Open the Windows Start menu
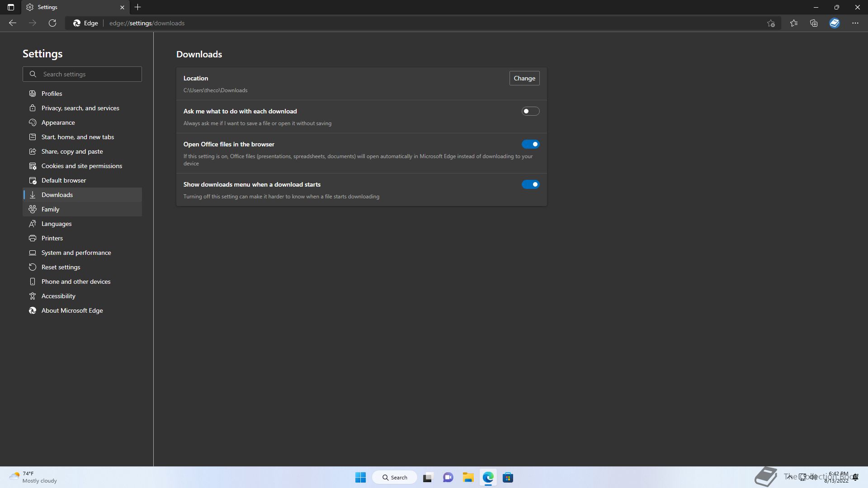Image resolution: width=868 pixels, height=488 pixels. [360, 477]
